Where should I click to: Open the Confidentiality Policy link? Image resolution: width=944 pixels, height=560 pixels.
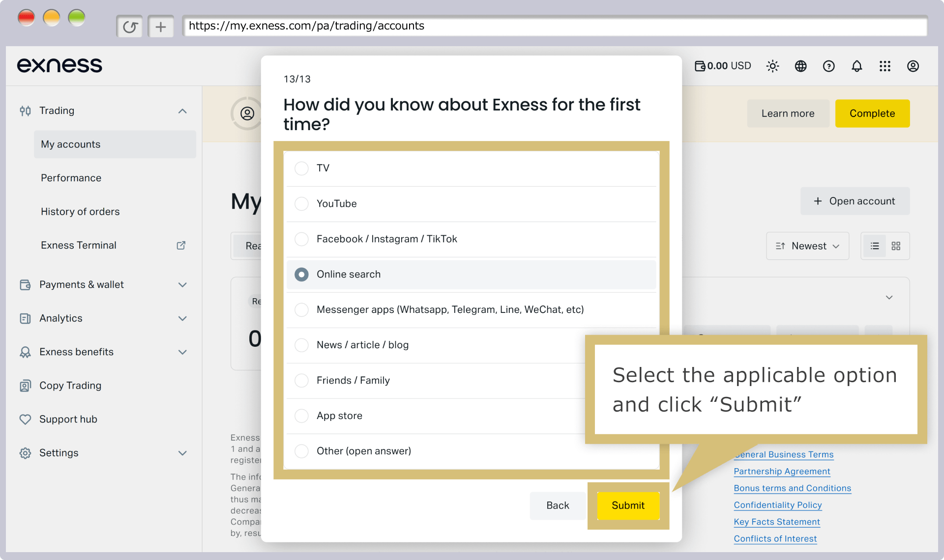click(777, 505)
